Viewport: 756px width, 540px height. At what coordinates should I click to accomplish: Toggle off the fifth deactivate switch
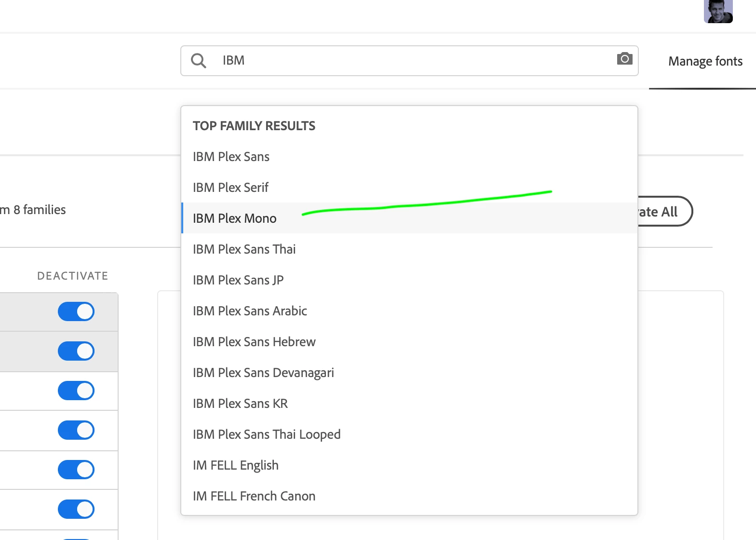pyautogui.click(x=76, y=470)
